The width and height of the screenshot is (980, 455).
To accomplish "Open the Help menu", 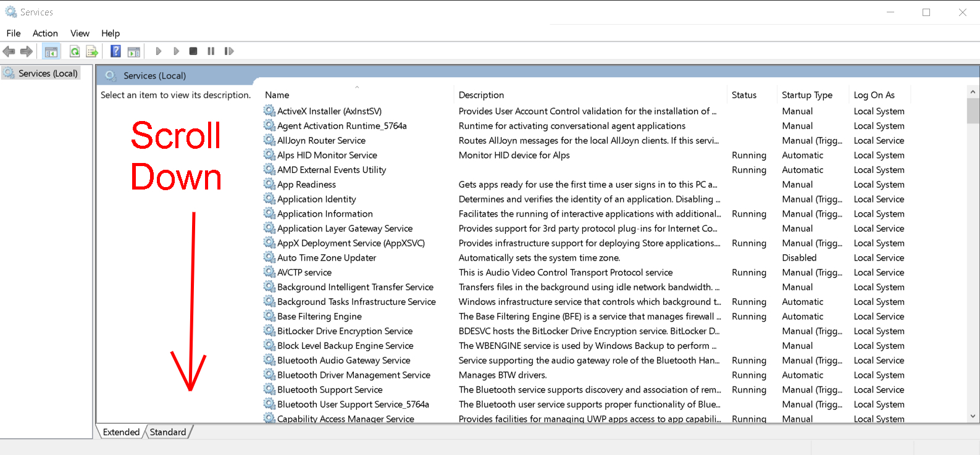I will (111, 33).
